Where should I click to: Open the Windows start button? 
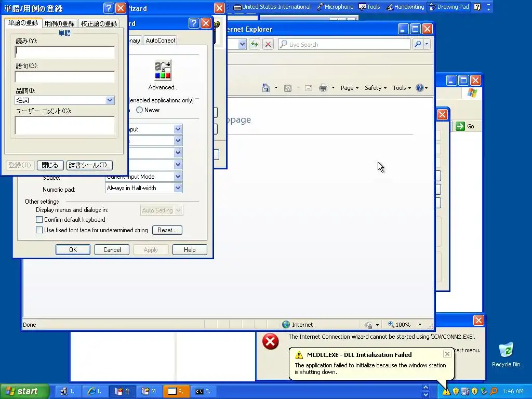(24, 391)
